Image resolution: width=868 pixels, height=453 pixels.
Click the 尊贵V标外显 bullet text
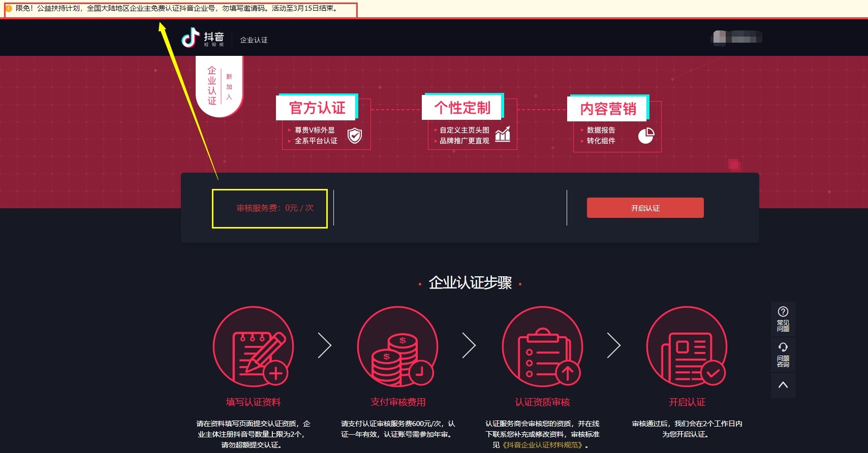tap(315, 130)
